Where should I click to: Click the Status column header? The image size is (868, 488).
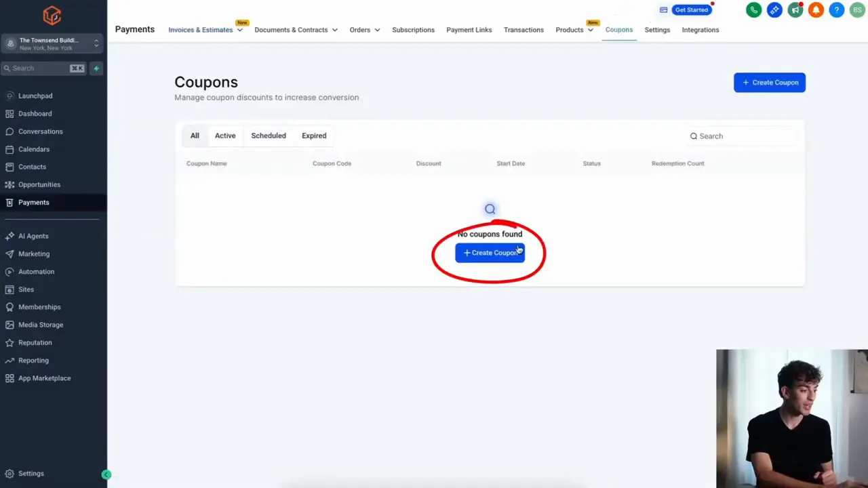pos(591,163)
